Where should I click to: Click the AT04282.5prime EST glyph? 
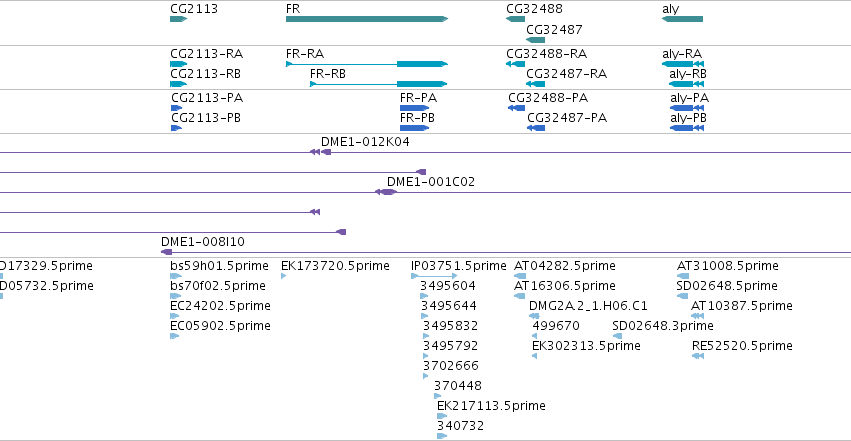click(519, 276)
